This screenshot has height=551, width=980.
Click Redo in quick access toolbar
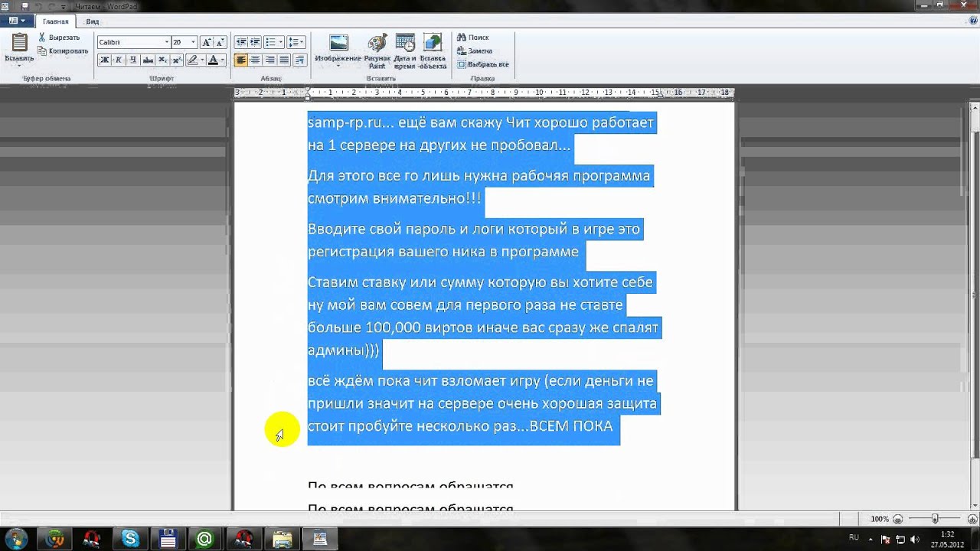(x=51, y=6)
